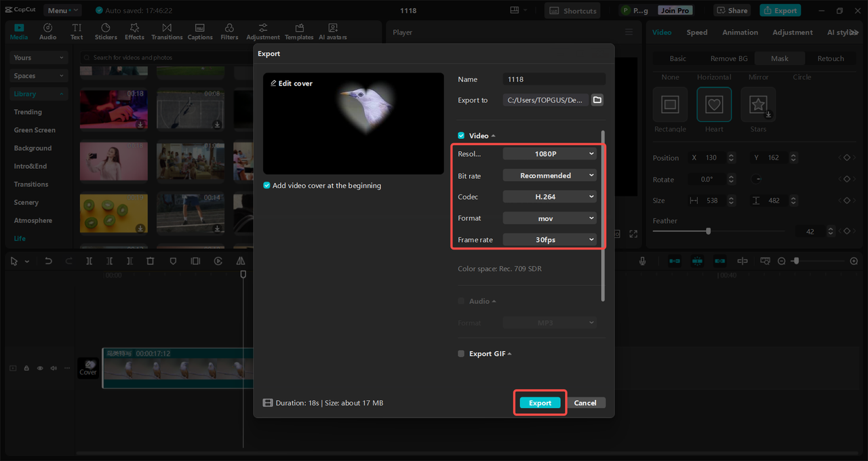Screen dimensions: 868x461
Task: Click the Cover thumbnail on timeline
Action: (88, 368)
